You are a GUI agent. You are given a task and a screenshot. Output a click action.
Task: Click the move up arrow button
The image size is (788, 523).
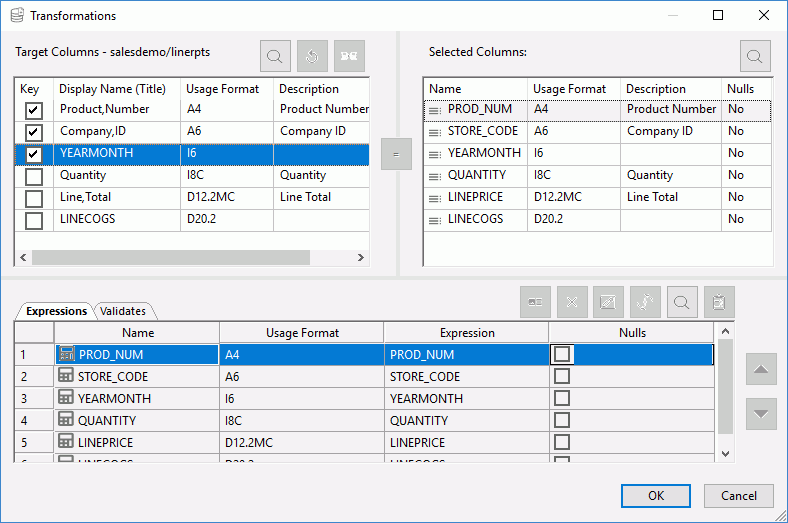[761, 369]
